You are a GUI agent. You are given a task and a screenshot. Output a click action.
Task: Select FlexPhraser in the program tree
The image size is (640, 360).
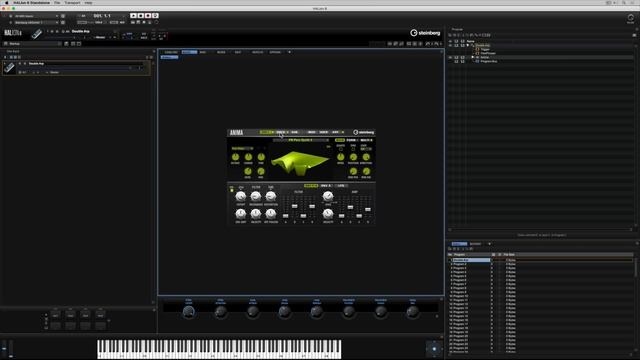[x=488, y=53]
